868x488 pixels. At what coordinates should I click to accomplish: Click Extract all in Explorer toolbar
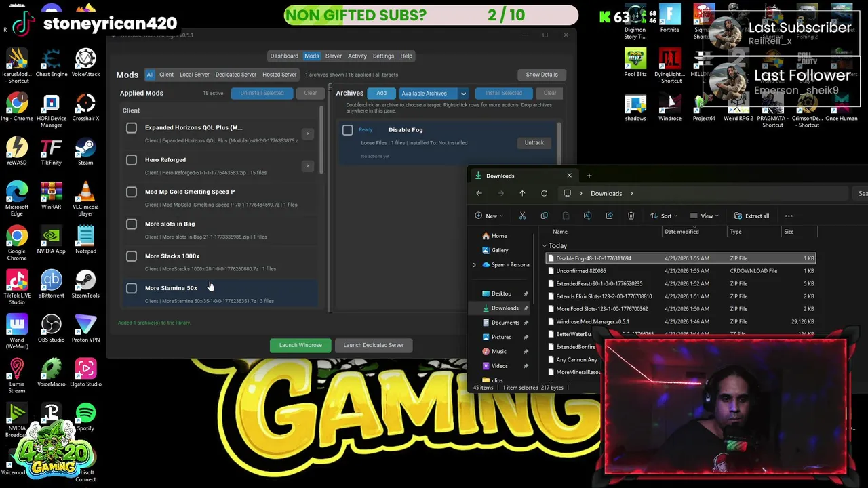pos(751,216)
